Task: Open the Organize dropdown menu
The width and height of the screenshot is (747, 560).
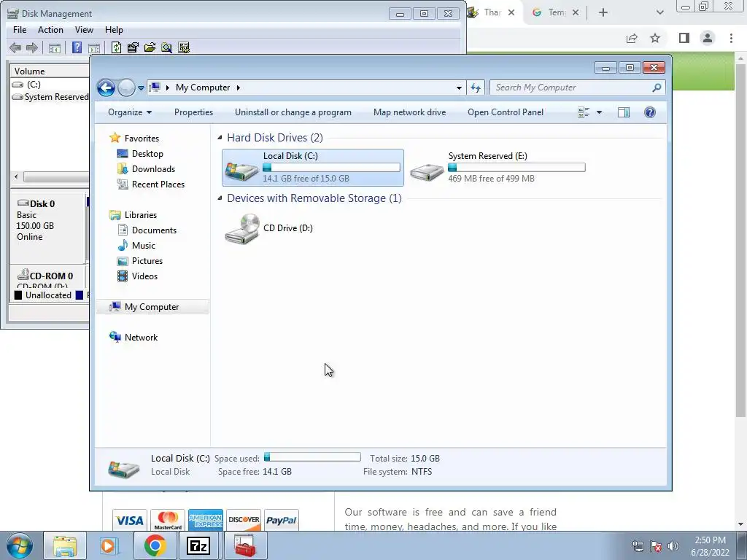Action: 130,112
